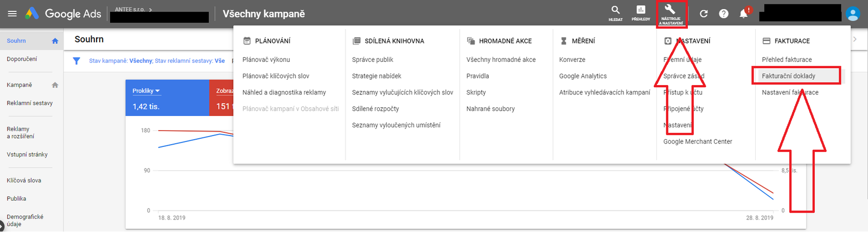This screenshot has height=232, width=868.
Task: Open the notifications bell icon
Action: [744, 14]
